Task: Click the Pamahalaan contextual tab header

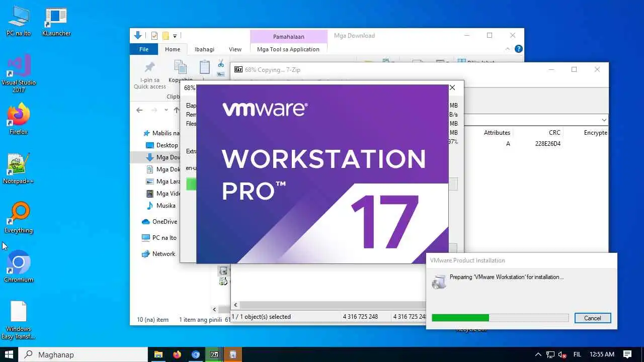Action: click(x=288, y=36)
